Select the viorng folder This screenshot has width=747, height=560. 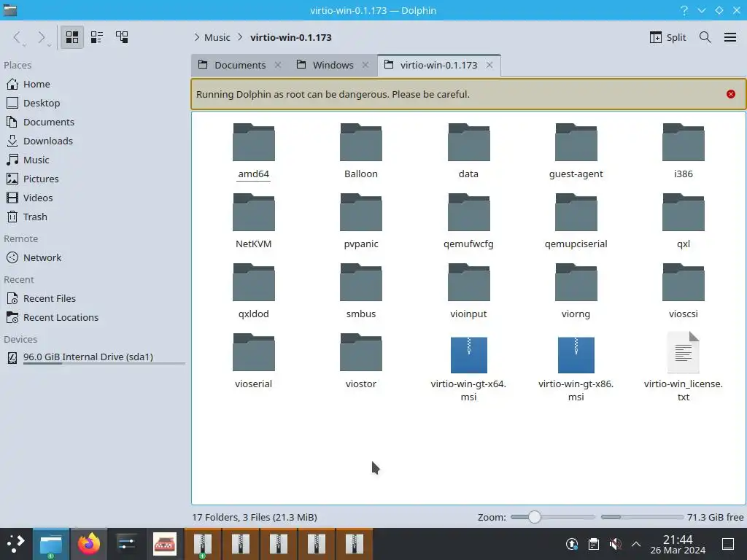click(576, 292)
